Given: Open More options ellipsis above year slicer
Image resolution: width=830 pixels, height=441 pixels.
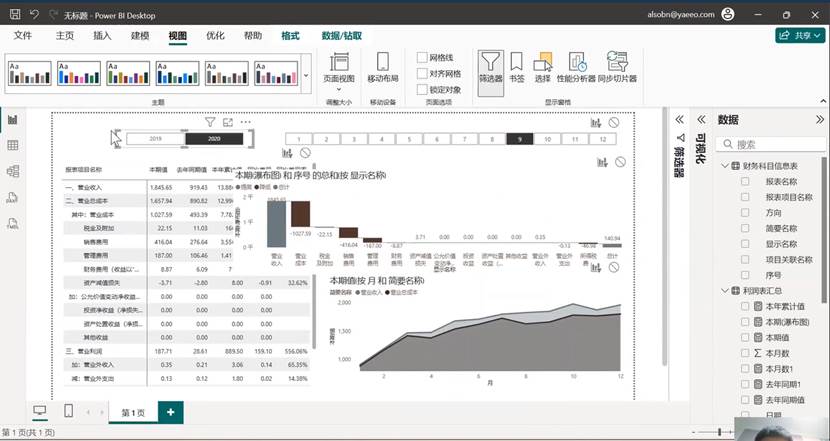Looking at the screenshot, I should 246,122.
